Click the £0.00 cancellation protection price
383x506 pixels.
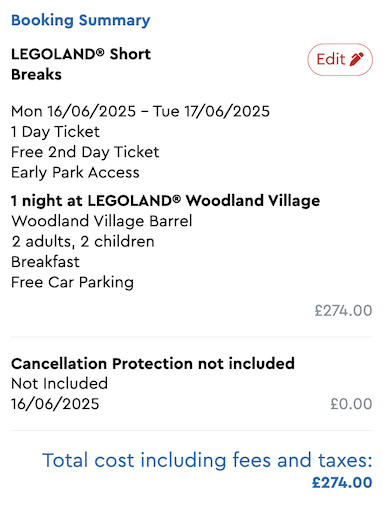point(351,404)
